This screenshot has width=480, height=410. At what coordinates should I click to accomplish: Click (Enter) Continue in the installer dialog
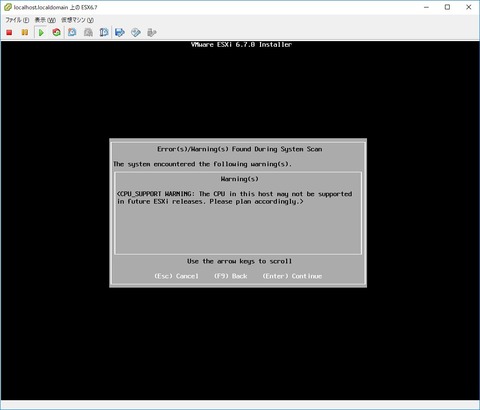[292, 276]
